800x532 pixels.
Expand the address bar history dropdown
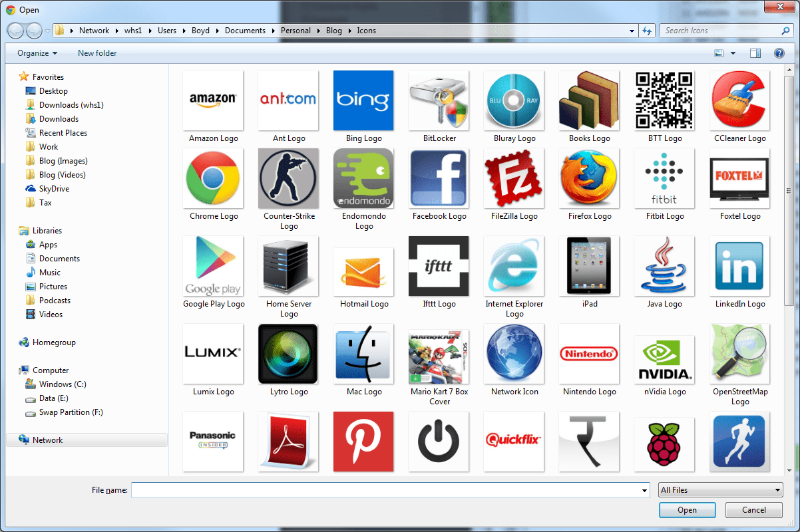click(632, 31)
